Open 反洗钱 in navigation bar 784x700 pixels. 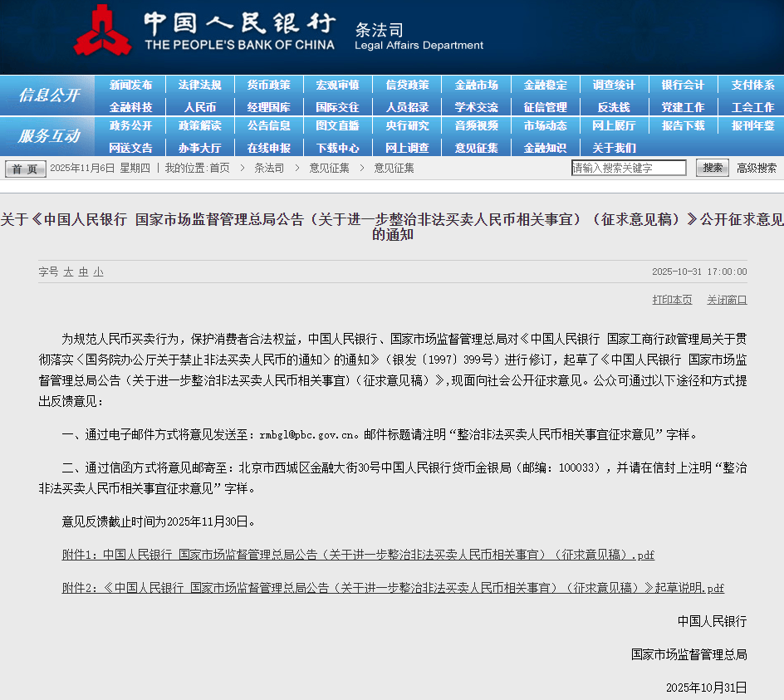click(x=614, y=107)
